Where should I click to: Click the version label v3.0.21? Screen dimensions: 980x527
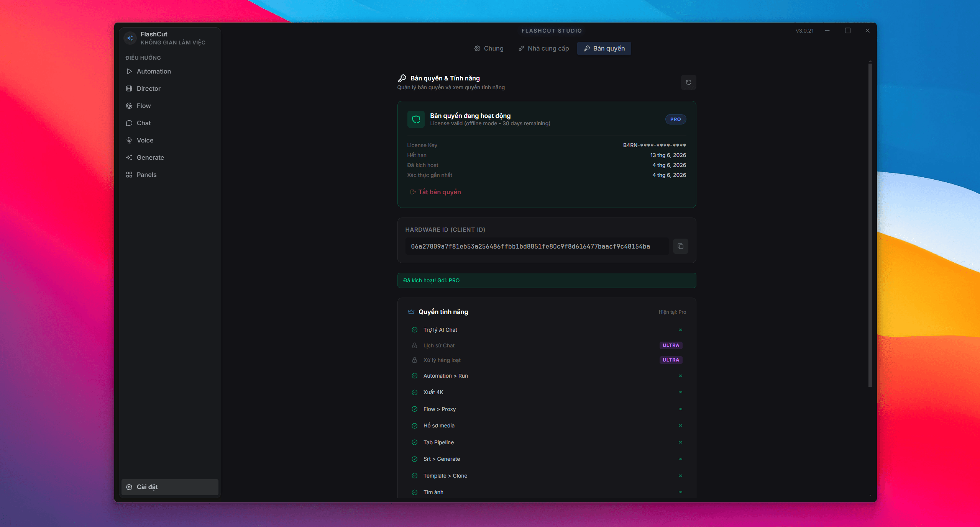pos(804,31)
